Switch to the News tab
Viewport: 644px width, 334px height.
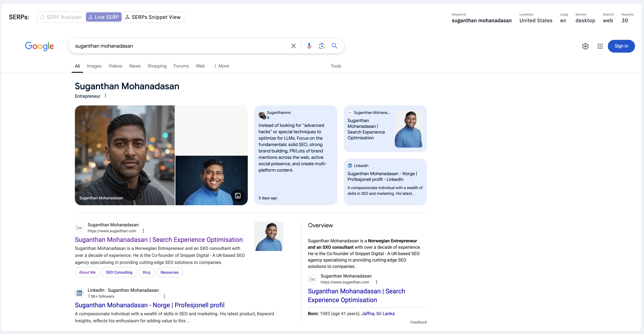[135, 66]
